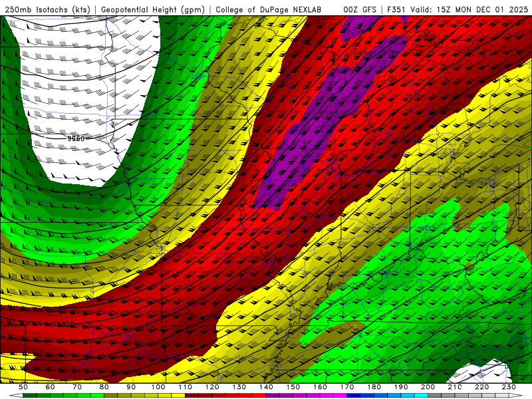Click the '250mb Isotachs (kts)' title text
The image size is (532, 399).
tap(47, 9)
